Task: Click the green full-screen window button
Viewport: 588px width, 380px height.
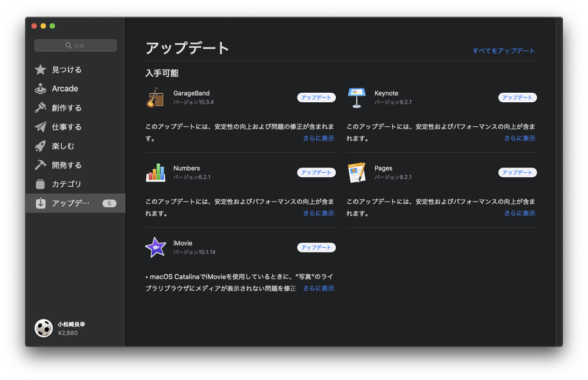Action: pos(52,26)
